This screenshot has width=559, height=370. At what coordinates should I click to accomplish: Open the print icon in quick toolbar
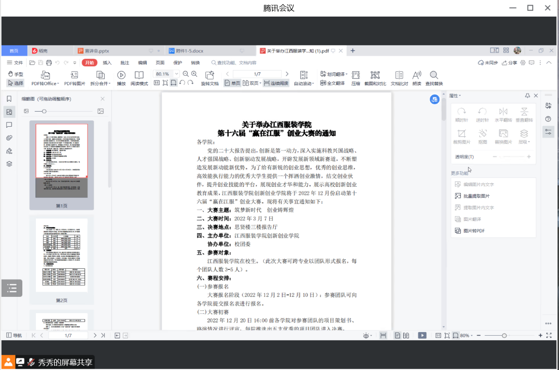click(49, 63)
